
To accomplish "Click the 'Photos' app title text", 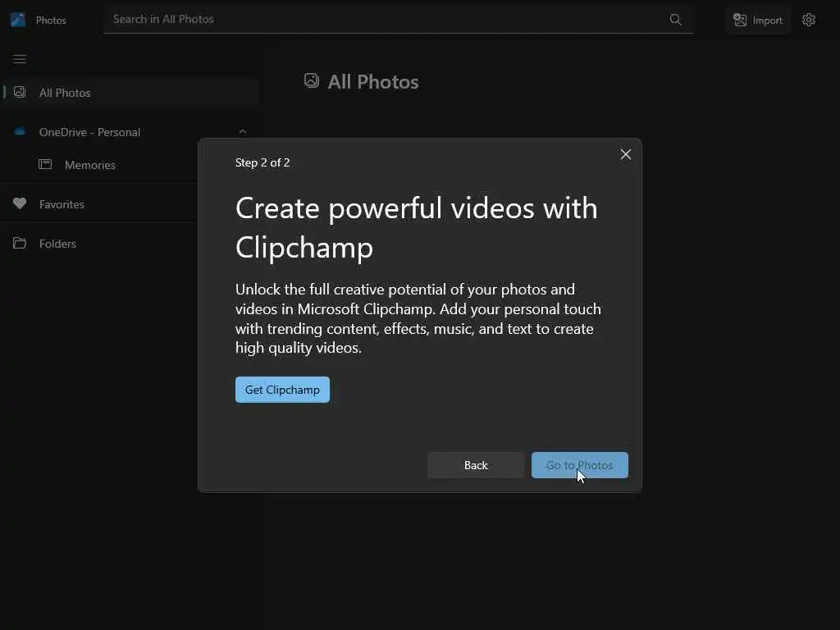I will pos(51,21).
